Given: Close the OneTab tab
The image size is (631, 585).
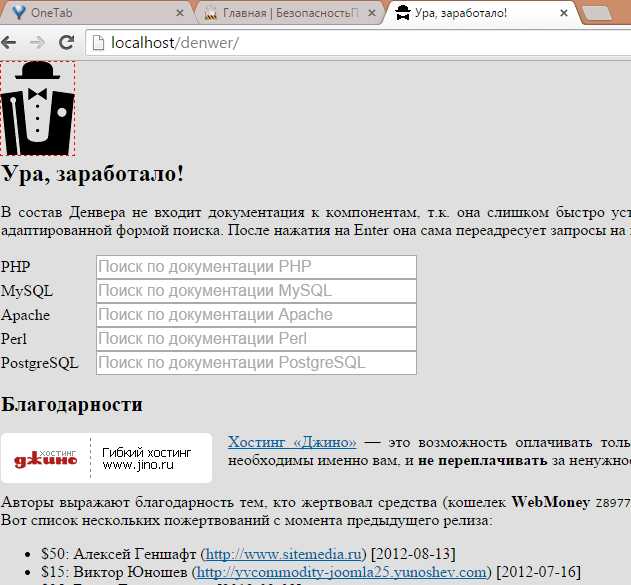Looking at the screenshot, I should (180, 13).
